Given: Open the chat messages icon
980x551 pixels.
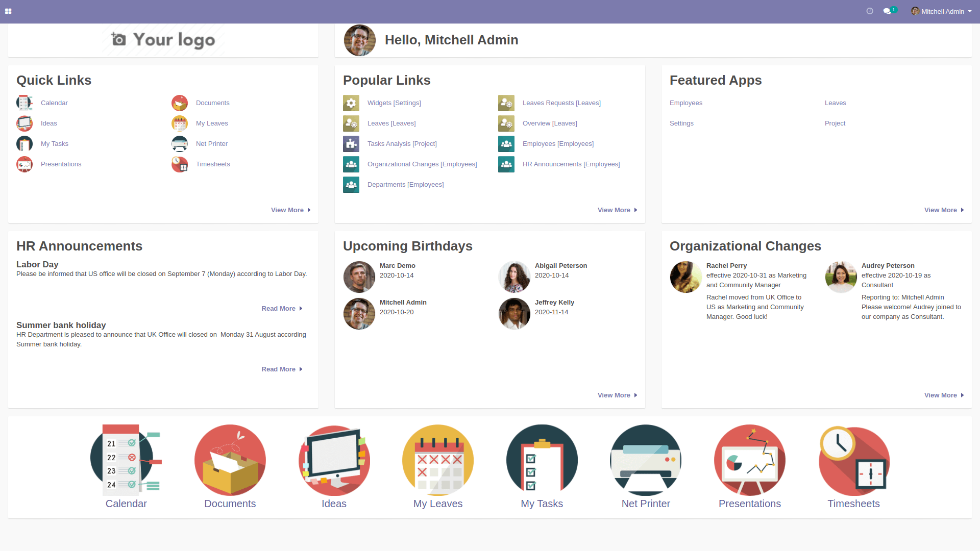Looking at the screenshot, I should click(888, 11).
